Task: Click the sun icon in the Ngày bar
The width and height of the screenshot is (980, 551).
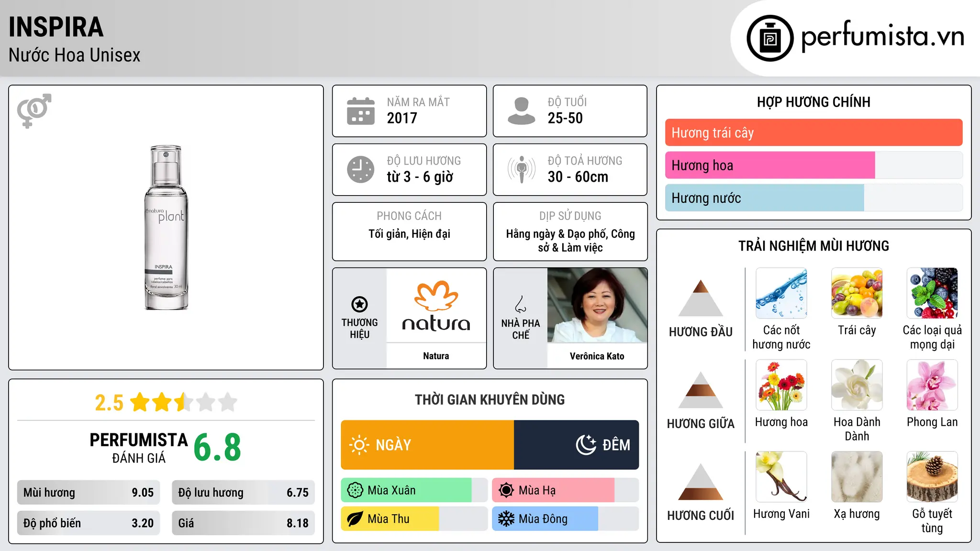Action: point(359,445)
